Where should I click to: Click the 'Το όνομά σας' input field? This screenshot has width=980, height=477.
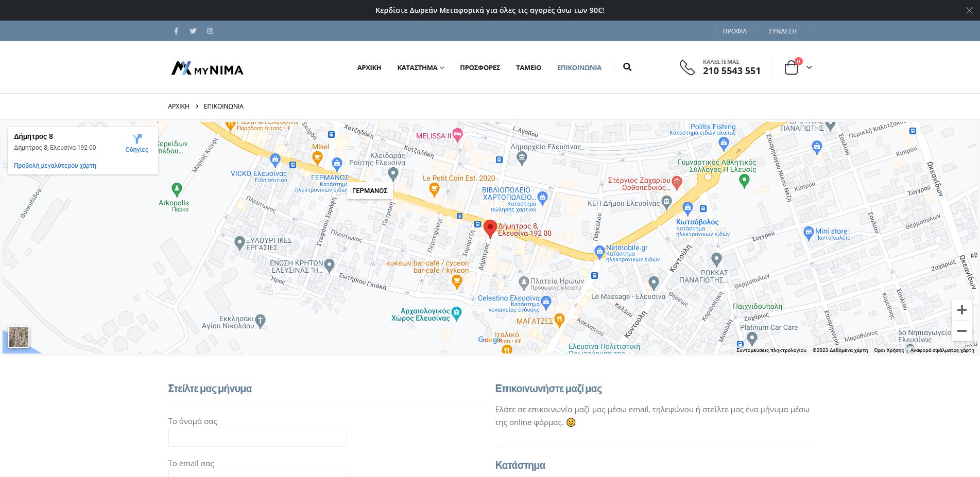[x=257, y=437]
